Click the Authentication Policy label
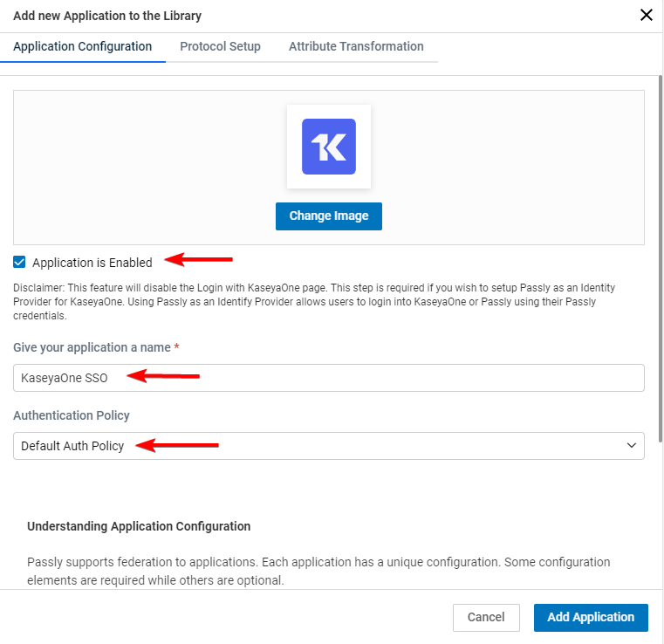 click(x=72, y=415)
